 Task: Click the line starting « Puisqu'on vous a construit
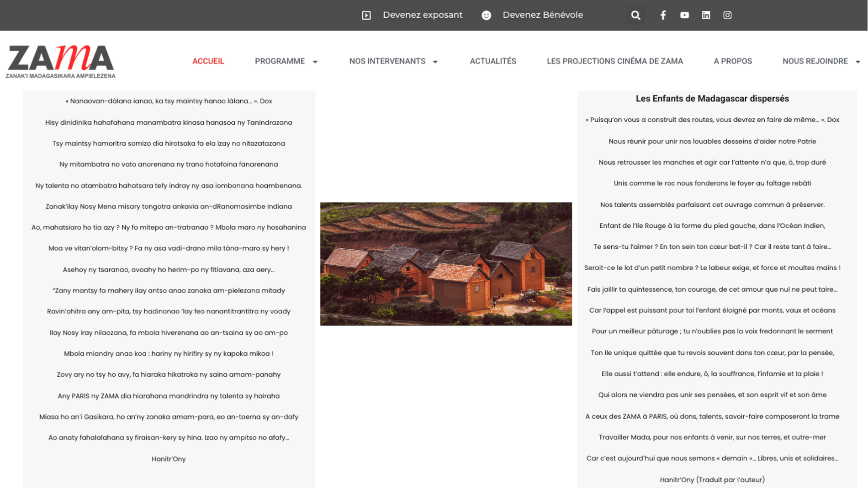[x=712, y=120]
